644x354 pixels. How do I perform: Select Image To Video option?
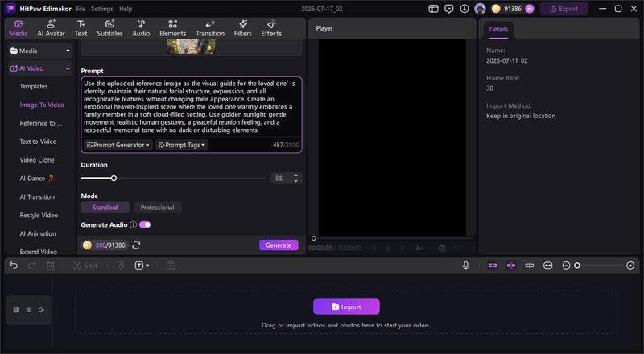(x=42, y=105)
